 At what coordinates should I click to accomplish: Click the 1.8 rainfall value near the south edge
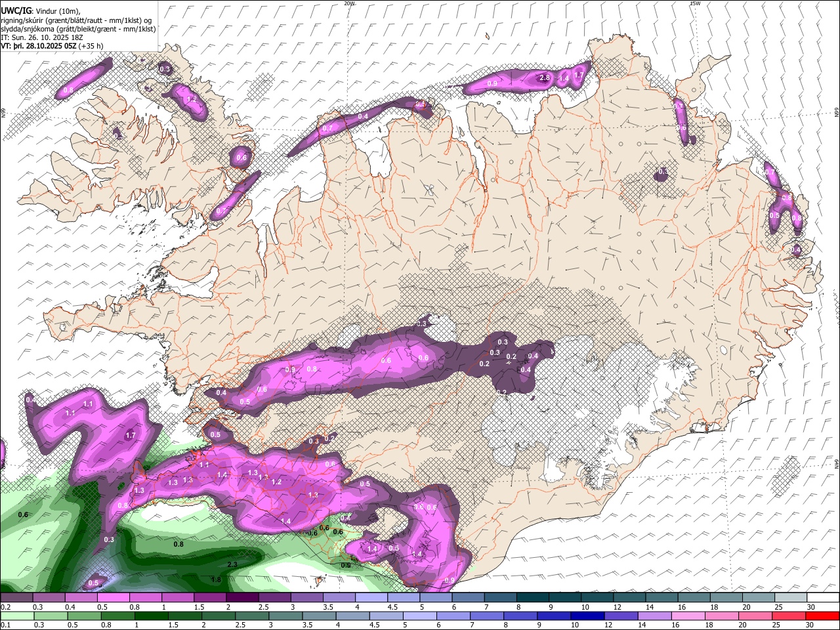[x=216, y=579]
